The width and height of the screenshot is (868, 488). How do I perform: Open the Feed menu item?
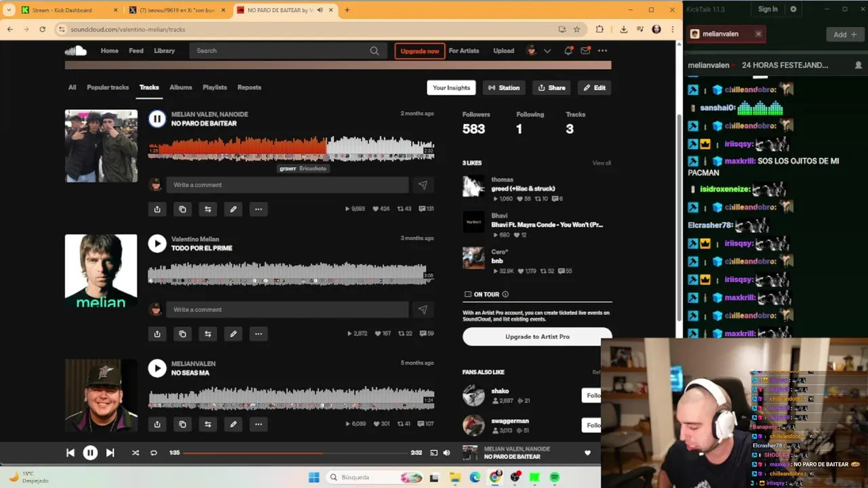[136, 51]
